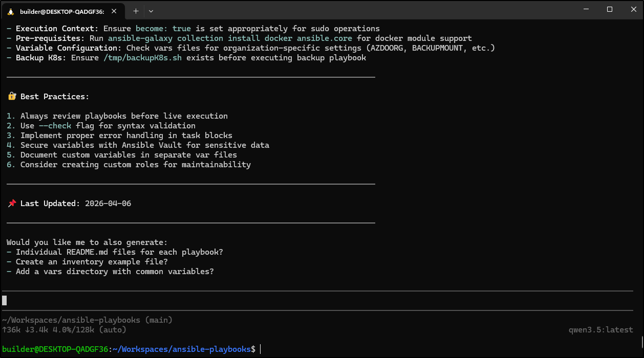
Task: Maximize the terminal window
Action: (610, 9)
